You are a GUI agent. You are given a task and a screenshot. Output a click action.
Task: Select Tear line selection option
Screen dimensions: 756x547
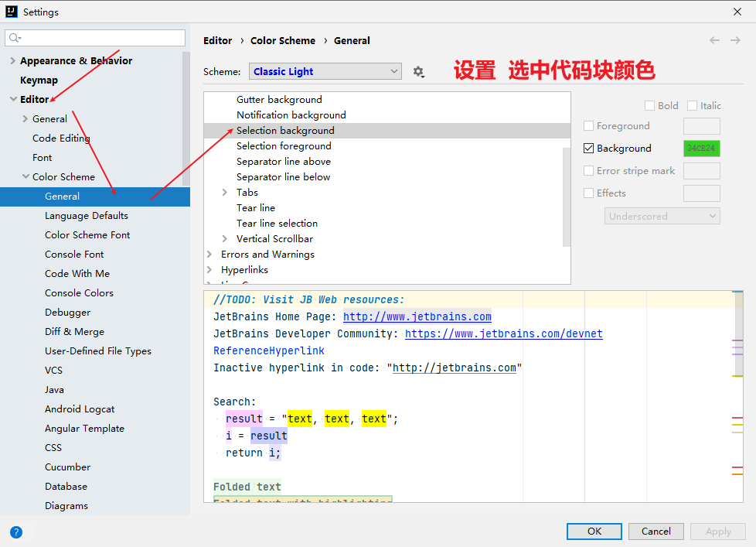(x=277, y=224)
